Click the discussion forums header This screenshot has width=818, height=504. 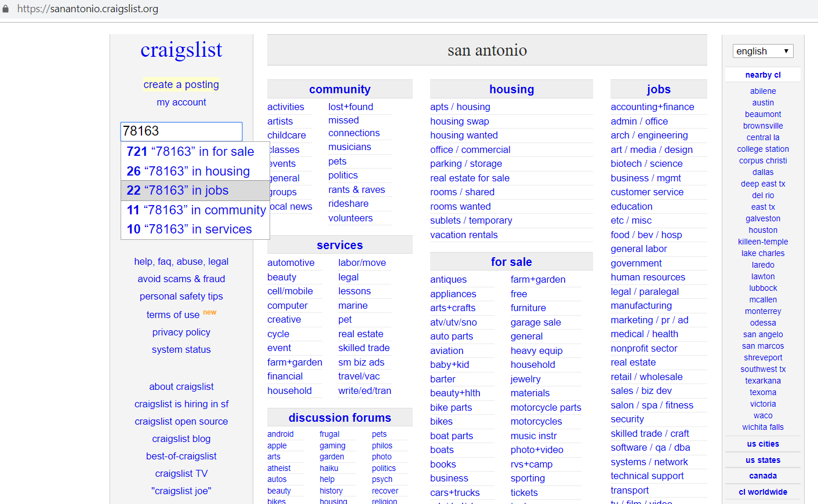click(340, 418)
